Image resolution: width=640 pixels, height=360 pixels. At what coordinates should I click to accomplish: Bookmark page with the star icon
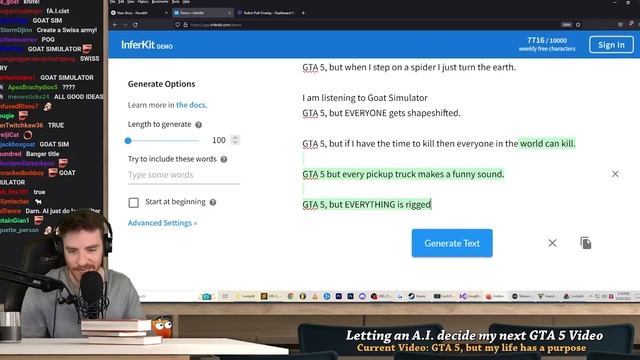(x=578, y=24)
